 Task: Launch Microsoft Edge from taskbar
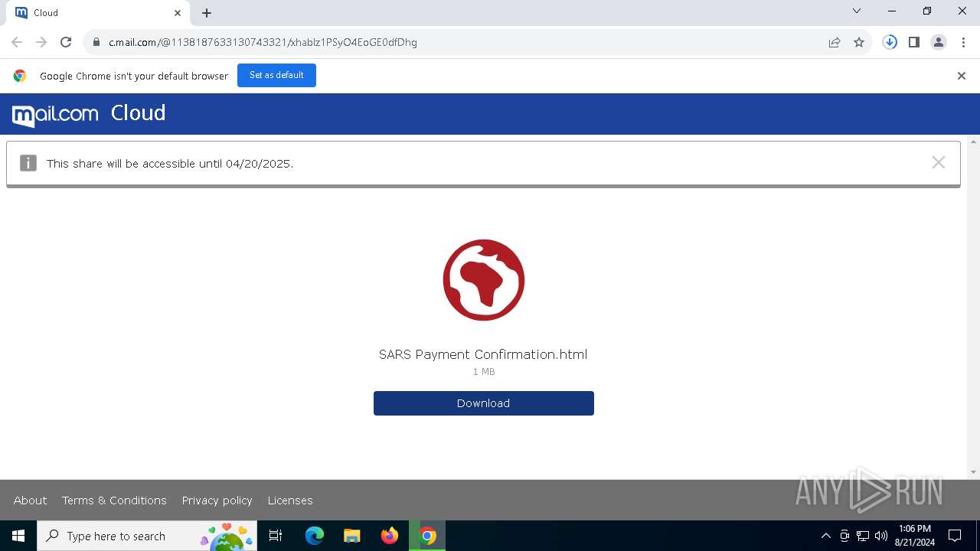point(315,536)
